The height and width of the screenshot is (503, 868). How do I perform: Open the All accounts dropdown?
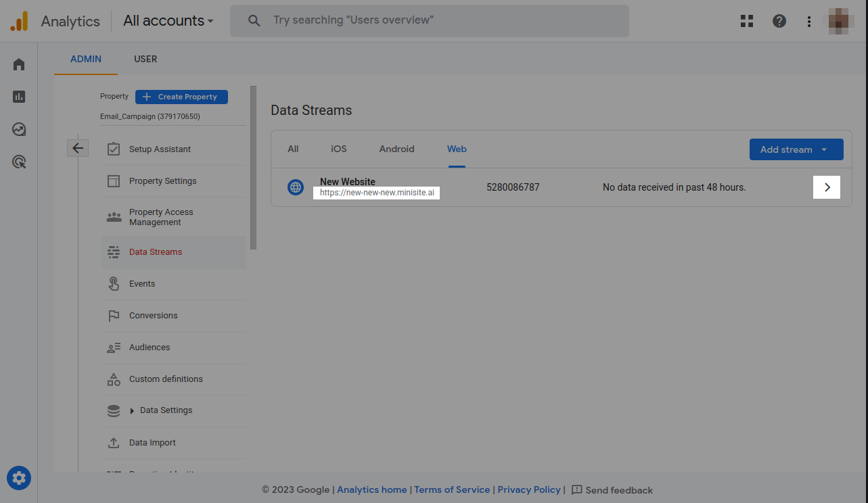tap(168, 21)
